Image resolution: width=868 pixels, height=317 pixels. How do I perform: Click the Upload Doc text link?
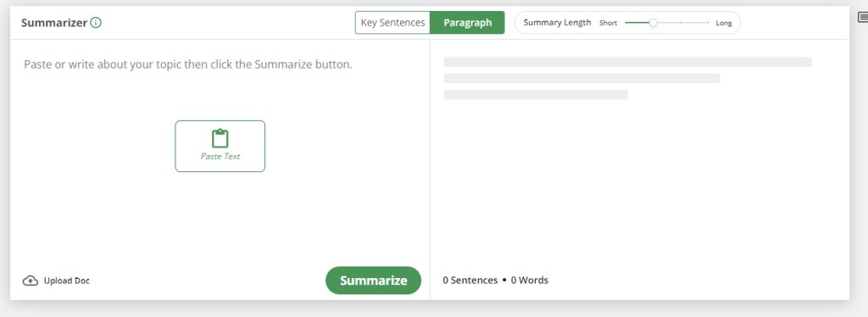tap(66, 281)
